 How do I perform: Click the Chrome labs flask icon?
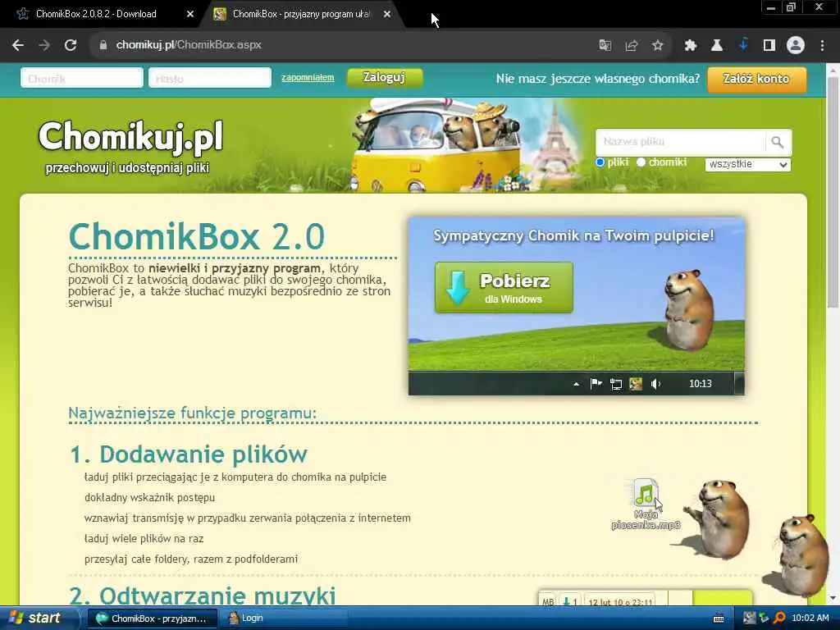716,46
